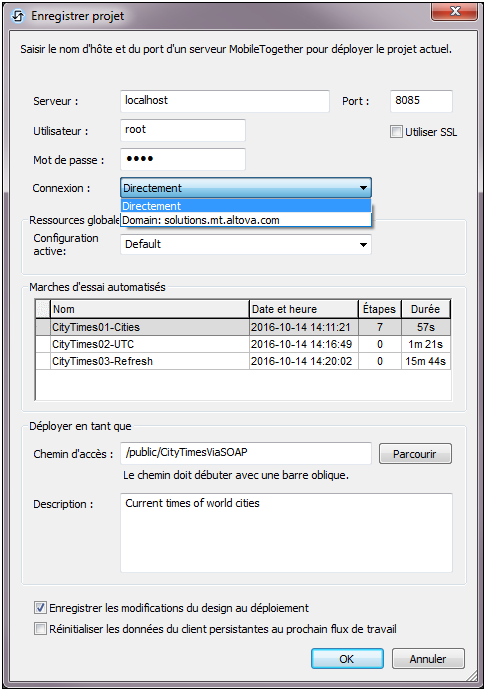Check Réinitialiser les données du client persistantes
This screenshot has width=486, height=691.
click(40, 628)
